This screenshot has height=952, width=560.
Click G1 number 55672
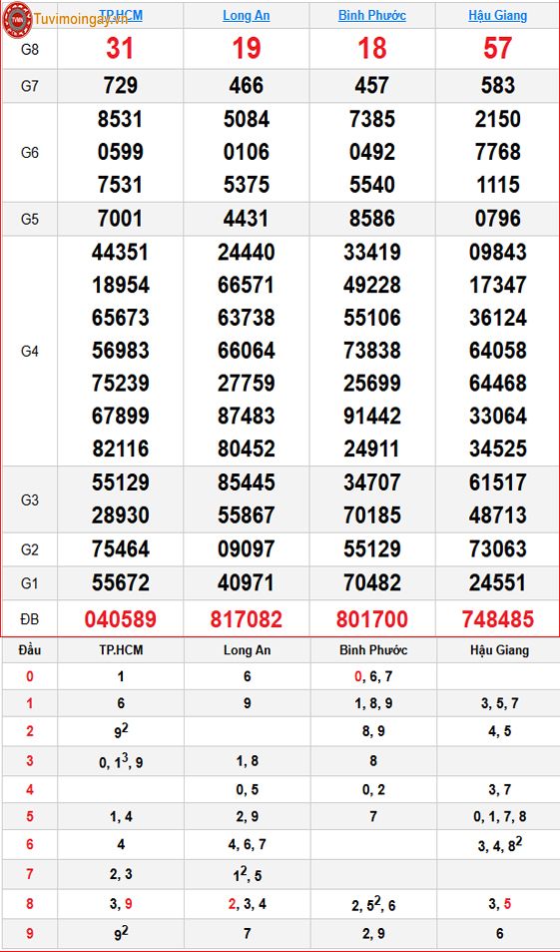120,584
